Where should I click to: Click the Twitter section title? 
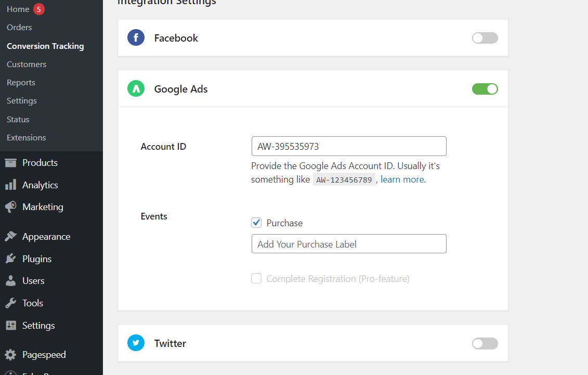click(x=170, y=343)
